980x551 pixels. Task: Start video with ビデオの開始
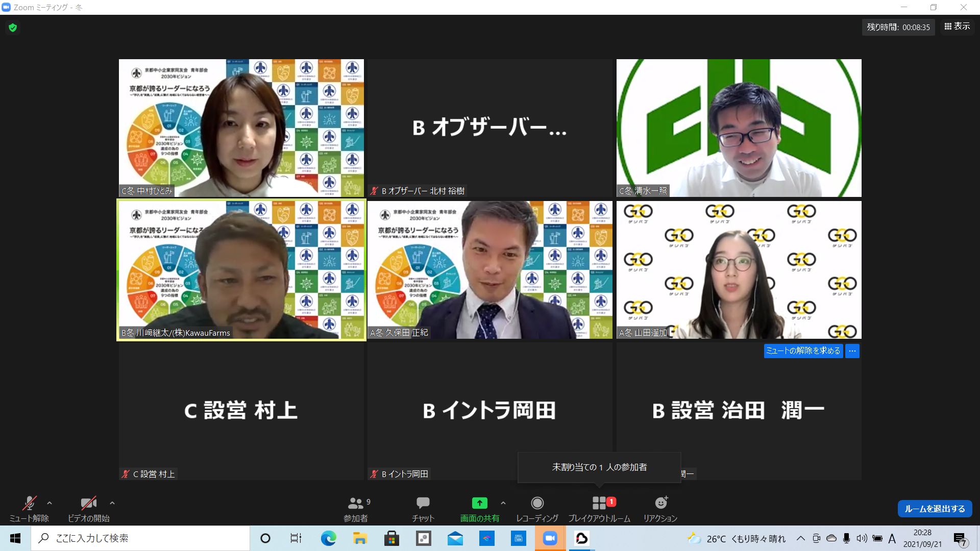89,508
